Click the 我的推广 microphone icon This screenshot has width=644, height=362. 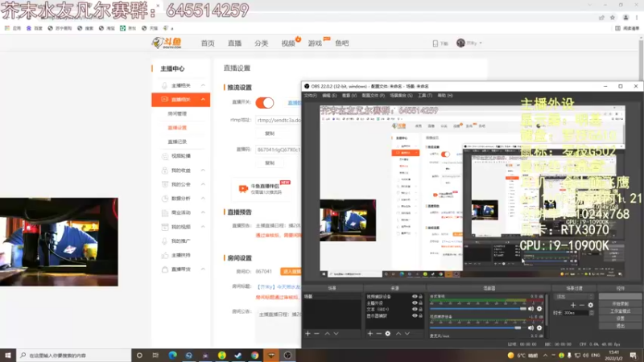[165, 241]
